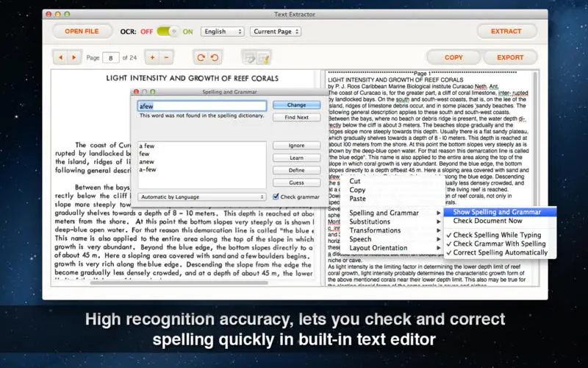Viewport: 588px width, 368px height.
Task: Rotate page counterclockwise icon
Action: 215,57
